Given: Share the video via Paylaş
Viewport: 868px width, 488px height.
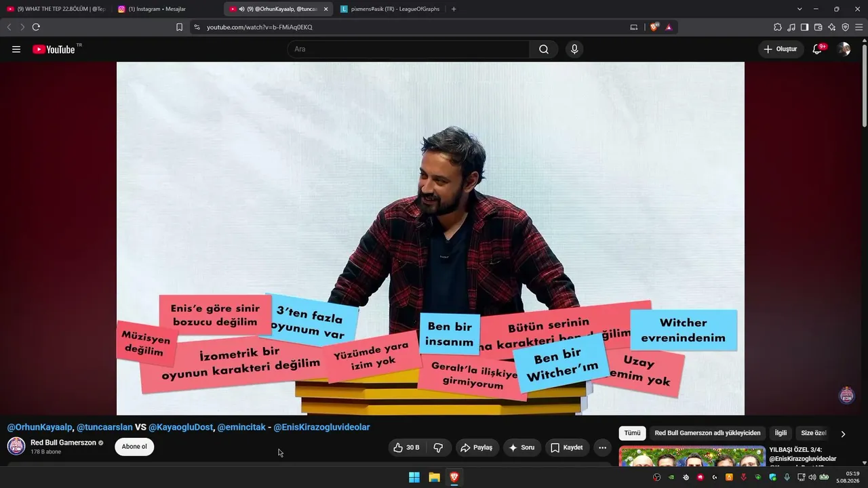Looking at the screenshot, I should [476, 447].
